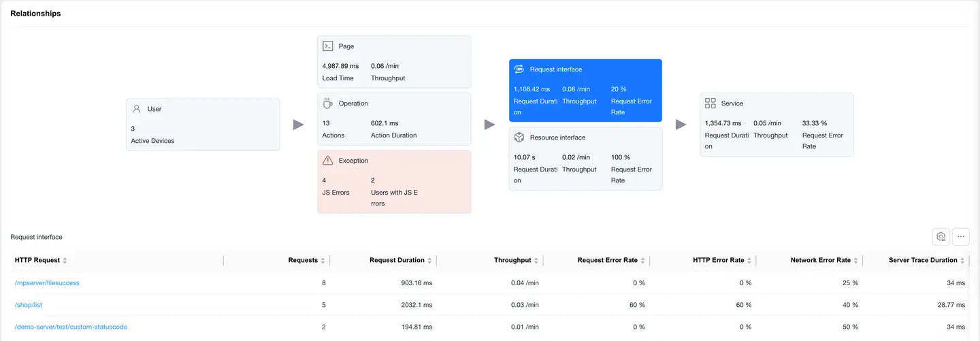Image resolution: width=980 pixels, height=341 pixels.
Task: Select the Resource interface card
Action: [585, 159]
